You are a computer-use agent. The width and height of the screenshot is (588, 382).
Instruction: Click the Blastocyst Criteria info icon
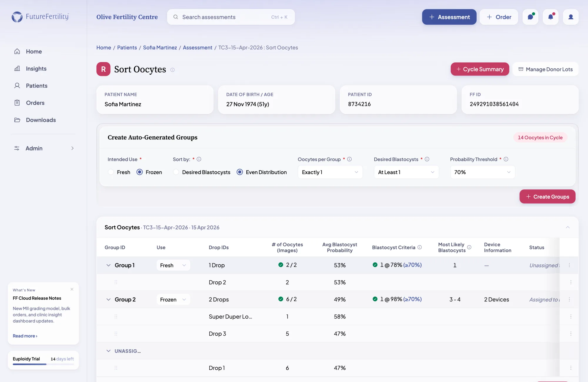click(420, 247)
